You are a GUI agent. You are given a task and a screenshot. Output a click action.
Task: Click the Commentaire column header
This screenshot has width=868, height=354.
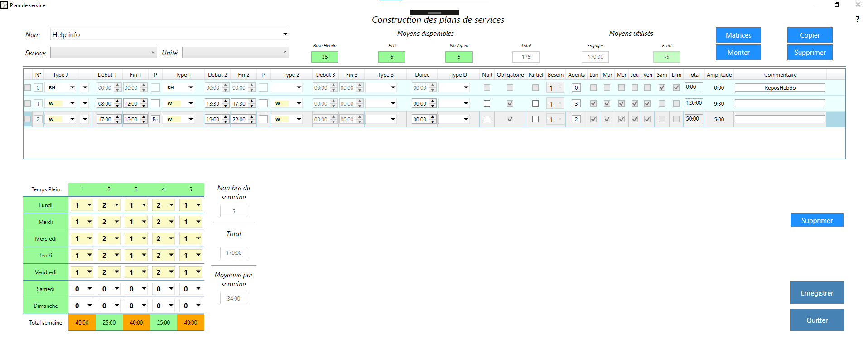[x=780, y=75]
